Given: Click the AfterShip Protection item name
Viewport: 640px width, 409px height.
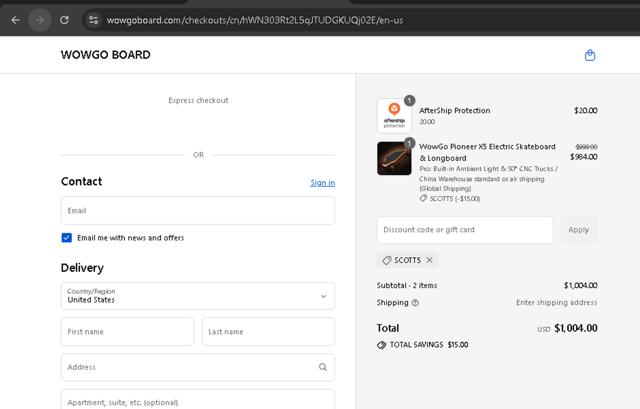Looking at the screenshot, I should [x=454, y=111].
